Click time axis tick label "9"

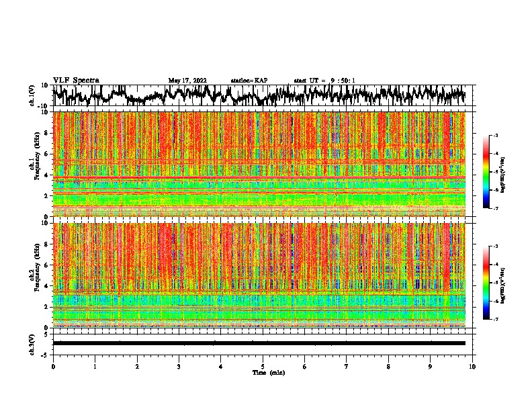click(x=430, y=367)
